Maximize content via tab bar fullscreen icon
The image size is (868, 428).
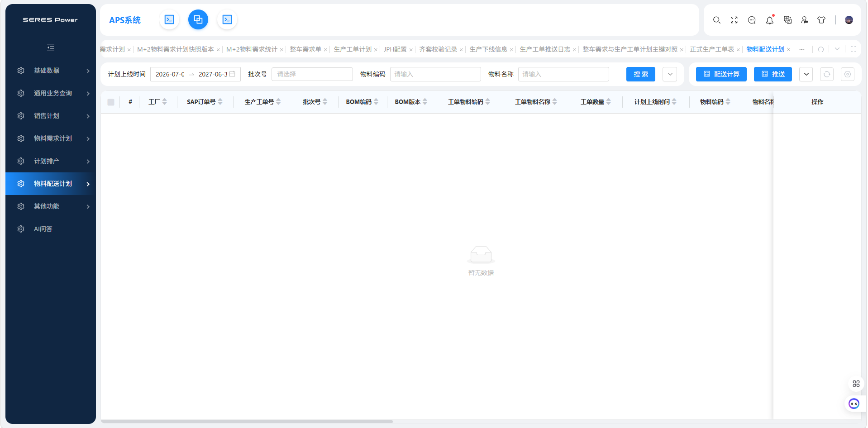pos(854,49)
